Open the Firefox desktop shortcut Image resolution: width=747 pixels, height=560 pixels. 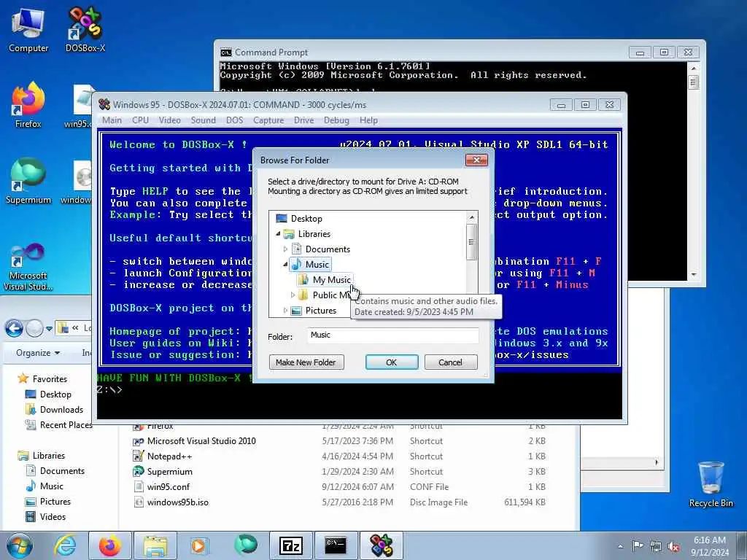click(28, 105)
